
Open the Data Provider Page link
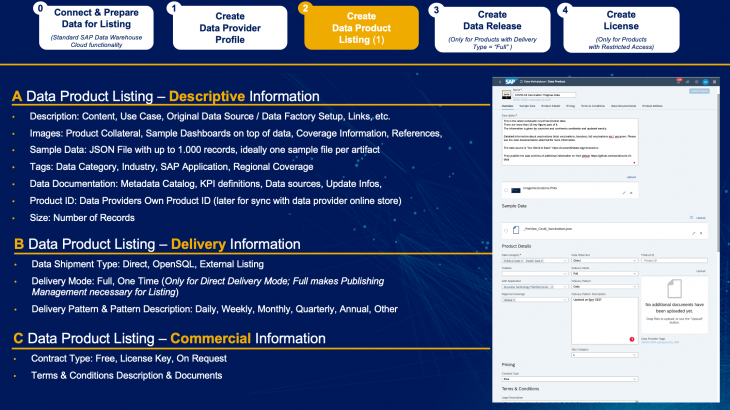click(x=660, y=343)
